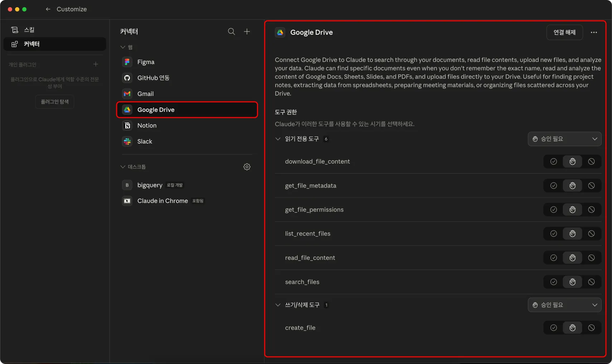This screenshot has width=612, height=364.
Task: Allow create_file with checkmark icon
Action: click(553, 327)
